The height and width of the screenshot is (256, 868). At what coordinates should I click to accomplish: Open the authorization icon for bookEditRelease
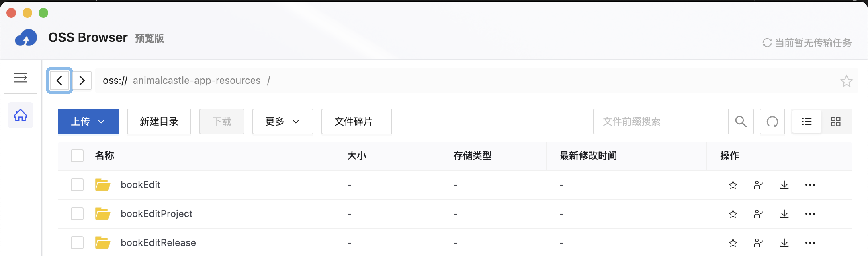[758, 243]
